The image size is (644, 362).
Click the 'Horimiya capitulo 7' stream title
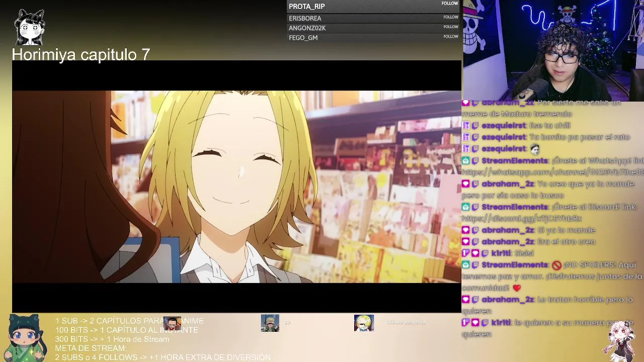pos(81,54)
